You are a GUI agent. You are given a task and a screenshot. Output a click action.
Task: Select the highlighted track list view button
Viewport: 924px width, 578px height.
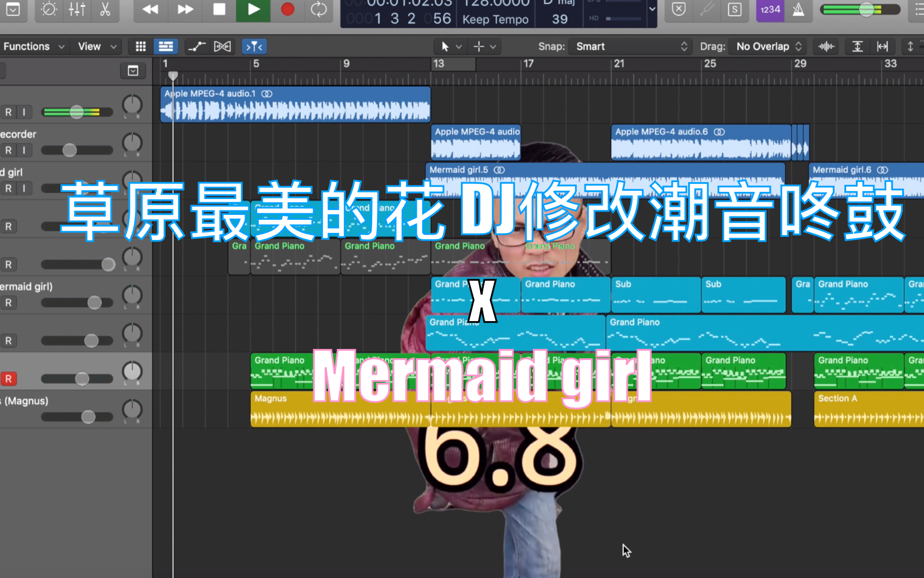[x=166, y=46]
